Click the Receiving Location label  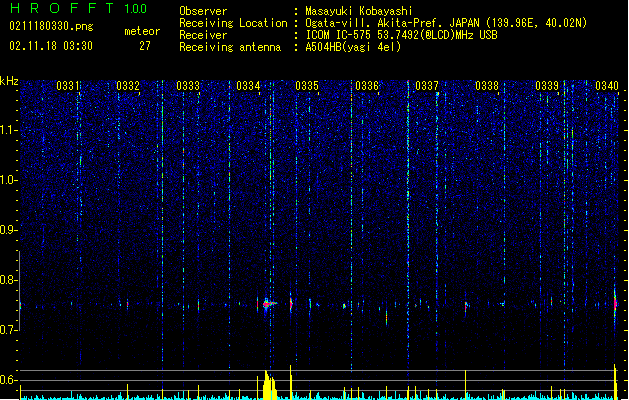pyautogui.click(x=233, y=23)
